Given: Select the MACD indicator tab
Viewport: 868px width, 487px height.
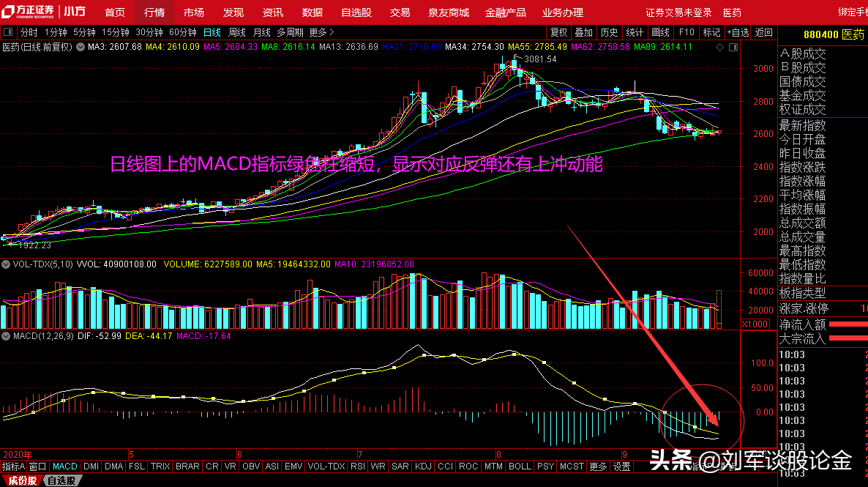Looking at the screenshot, I should (x=64, y=466).
